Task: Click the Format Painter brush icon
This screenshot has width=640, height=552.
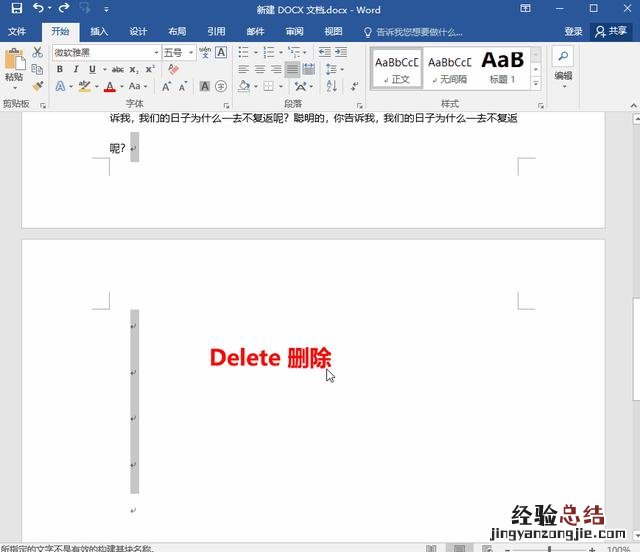Action: (x=38, y=86)
